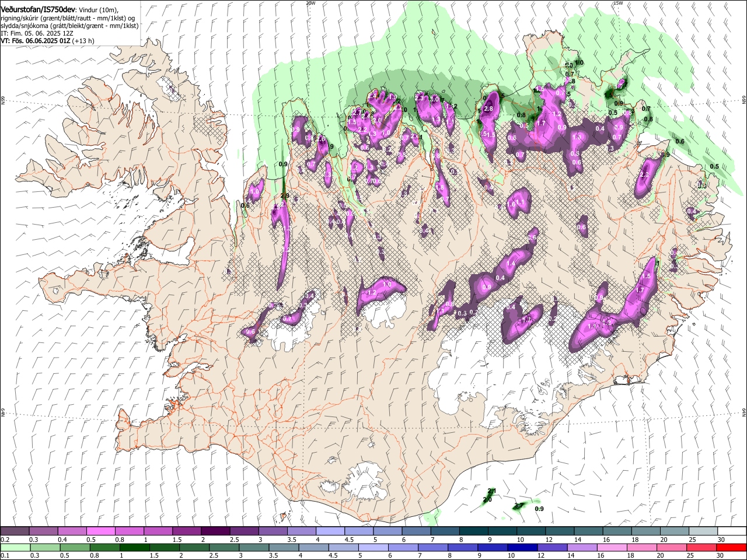Viewport: 747px width, 560px height.
Task: Click the 2.8 precipitation value on the north coast
Action: (x=489, y=108)
